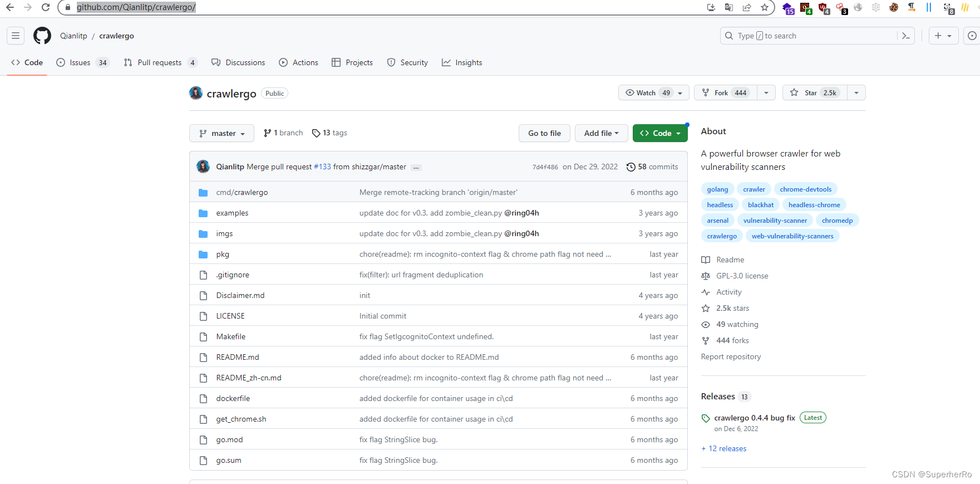
Task: Open the green Code clone dropdown
Action: [660, 133]
